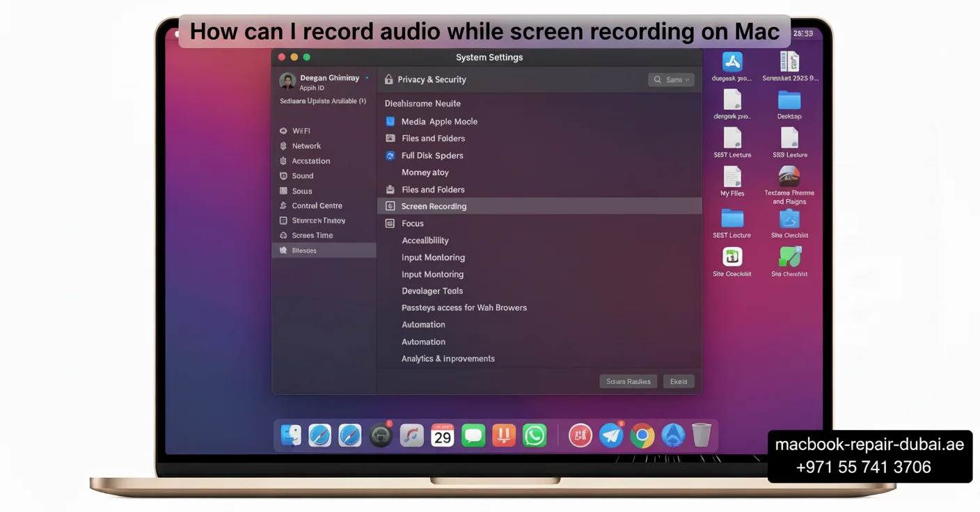This screenshot has height=512, width=980.
Task: Launch WhatsApp from the dock
Action: click(x=535, y=435)
